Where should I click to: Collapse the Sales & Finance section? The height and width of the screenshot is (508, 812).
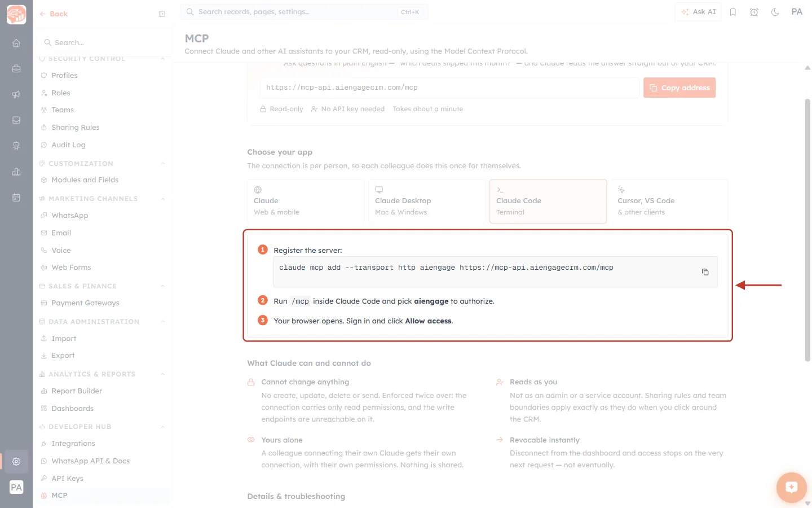[x=163, y=286]
